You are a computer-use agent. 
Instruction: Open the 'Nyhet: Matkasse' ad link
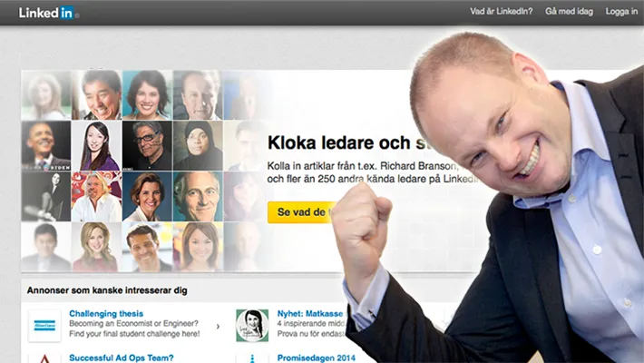[309, 314]
